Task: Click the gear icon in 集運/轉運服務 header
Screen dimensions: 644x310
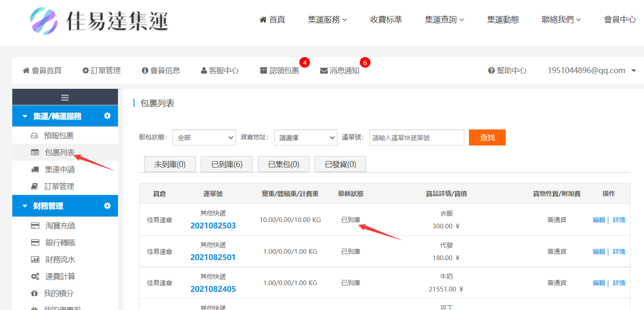Action: (107, 115)
